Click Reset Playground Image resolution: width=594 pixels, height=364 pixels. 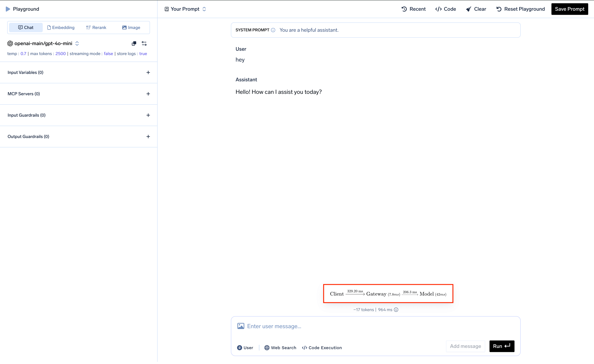(521, 9)
